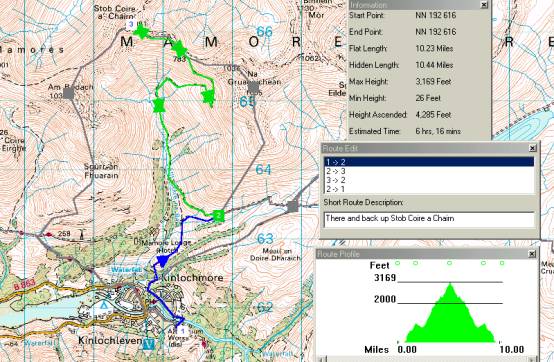554x362 pixels.
Task: Close the Route Profile panel
Action: (532, 254)
